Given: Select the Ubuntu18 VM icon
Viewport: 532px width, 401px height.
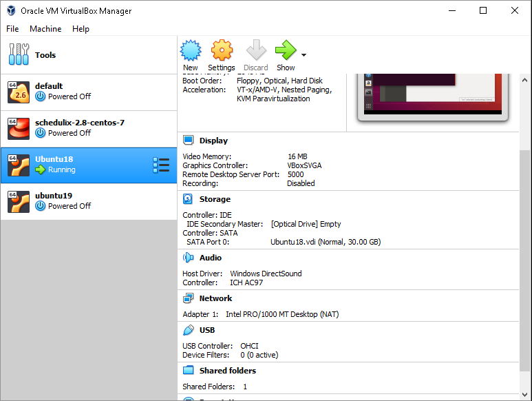Looking at the screenshot, I should pyautogui.click(x=19, y=165).
